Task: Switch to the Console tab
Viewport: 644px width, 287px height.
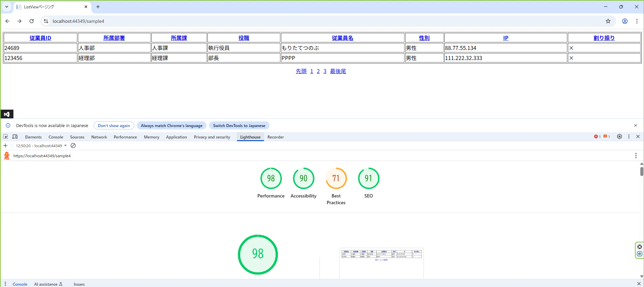Action: pyautogui.click(x=56, y=137)
